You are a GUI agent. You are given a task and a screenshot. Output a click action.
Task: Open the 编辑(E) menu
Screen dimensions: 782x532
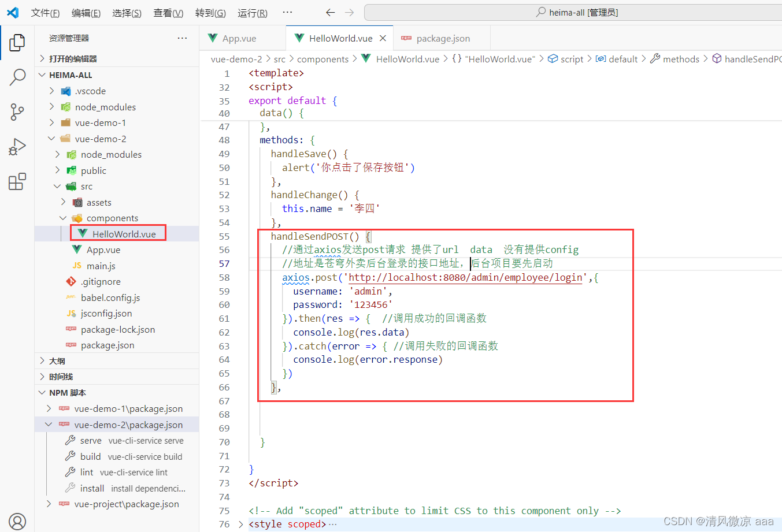pos(86,13)
